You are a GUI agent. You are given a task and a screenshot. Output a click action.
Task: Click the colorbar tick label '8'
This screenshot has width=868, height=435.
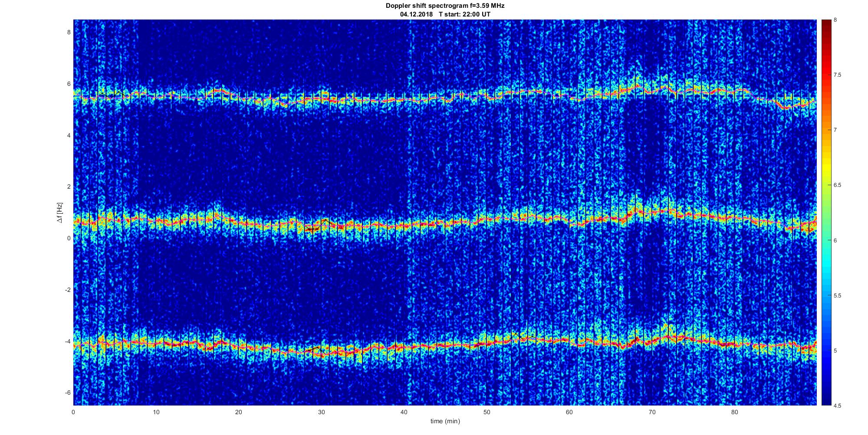[x=835, y=20]
